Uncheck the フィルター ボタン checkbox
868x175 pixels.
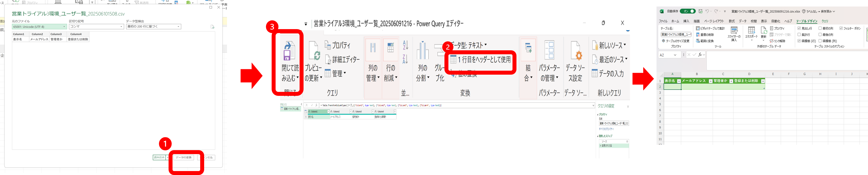point(841,29)
